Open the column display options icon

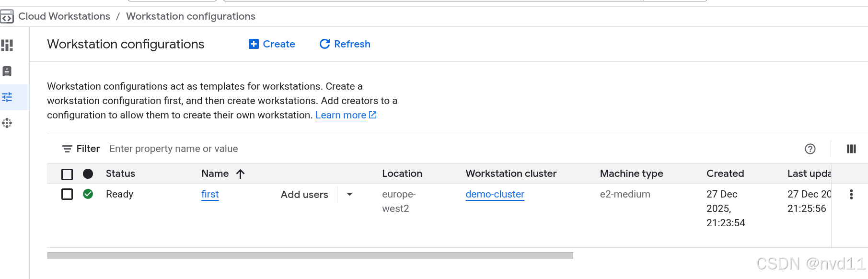point(851,149)
